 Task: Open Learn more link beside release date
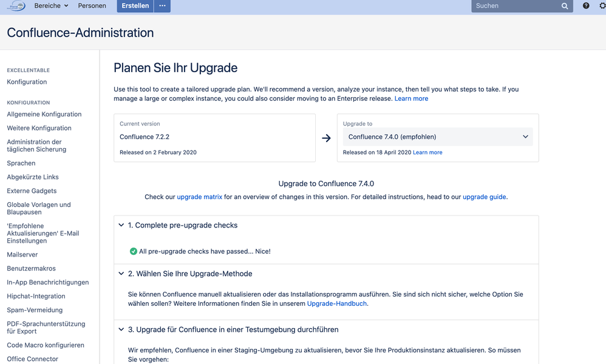click(427, 152)
